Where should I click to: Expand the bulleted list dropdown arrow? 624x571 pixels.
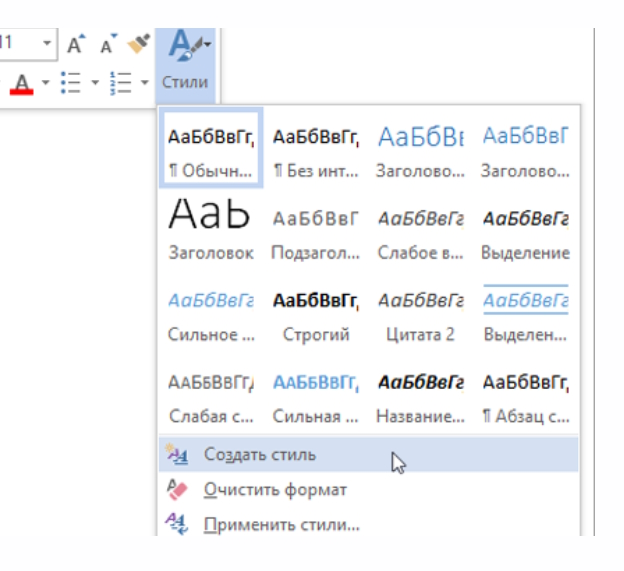click(x=94, y=82)
